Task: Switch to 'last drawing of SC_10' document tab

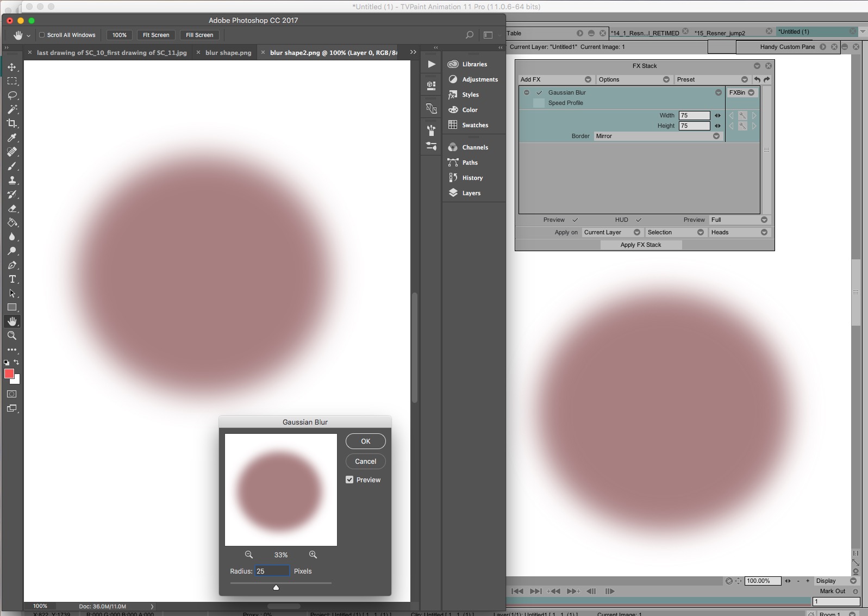Action: click(x=111, y=53)
